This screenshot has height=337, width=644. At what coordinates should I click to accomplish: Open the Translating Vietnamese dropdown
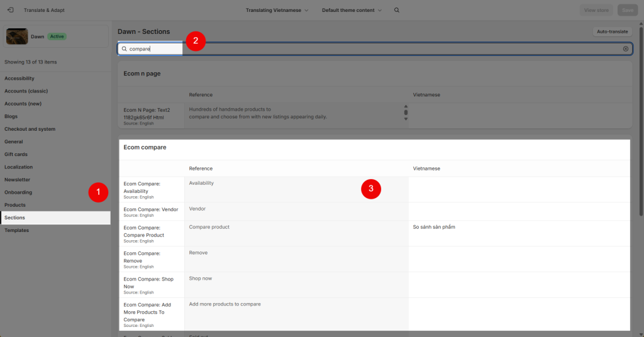[277, 10]
